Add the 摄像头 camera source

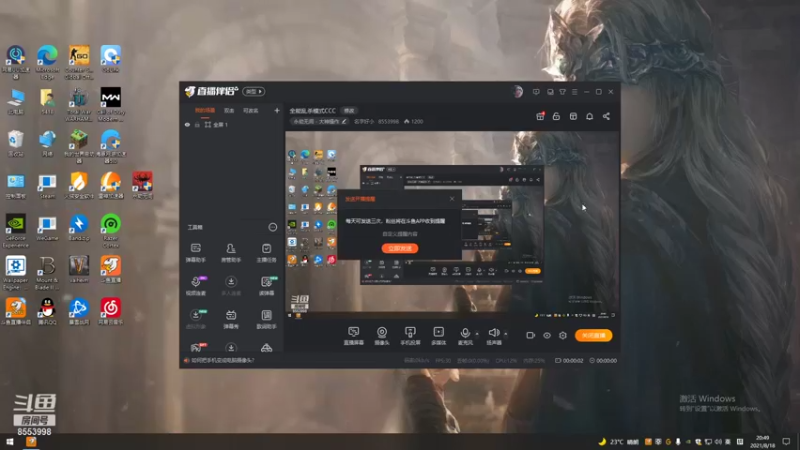tap(382, 336)
